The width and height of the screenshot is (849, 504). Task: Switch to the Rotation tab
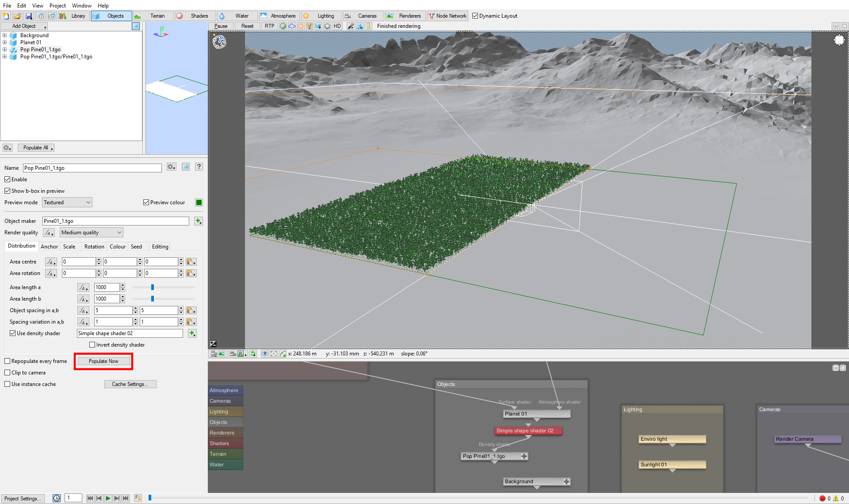click(x=94, y=247)
